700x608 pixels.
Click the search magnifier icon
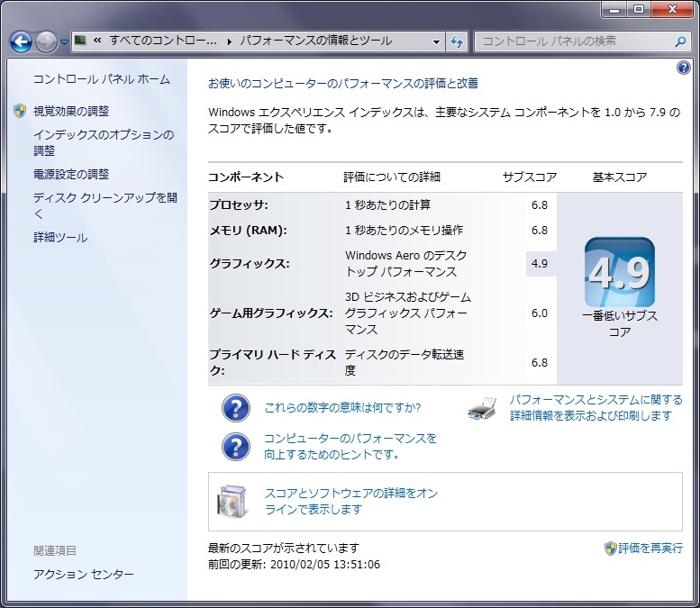point(680,41)
